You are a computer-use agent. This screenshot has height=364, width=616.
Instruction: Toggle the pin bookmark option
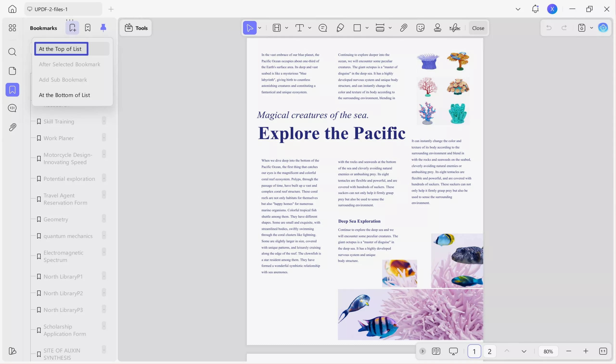click(x=103, y=28)
